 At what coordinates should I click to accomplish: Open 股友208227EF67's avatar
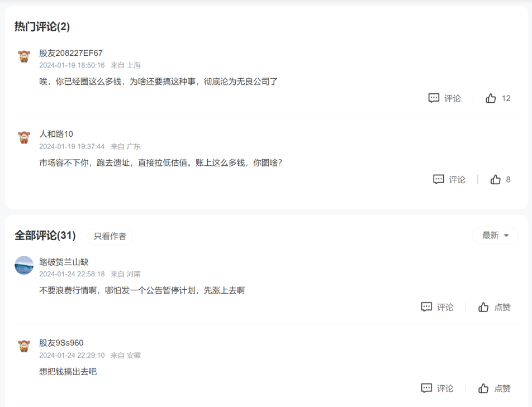24,56
